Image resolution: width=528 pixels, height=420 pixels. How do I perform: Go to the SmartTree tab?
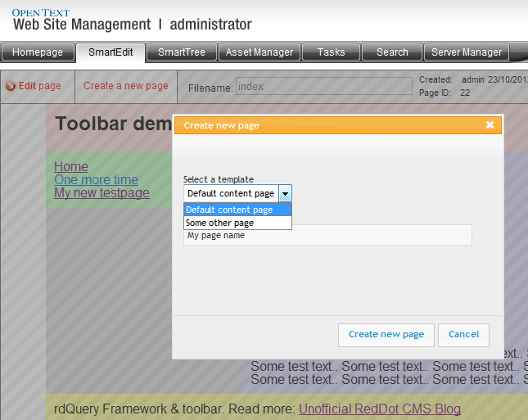[182, 52]
